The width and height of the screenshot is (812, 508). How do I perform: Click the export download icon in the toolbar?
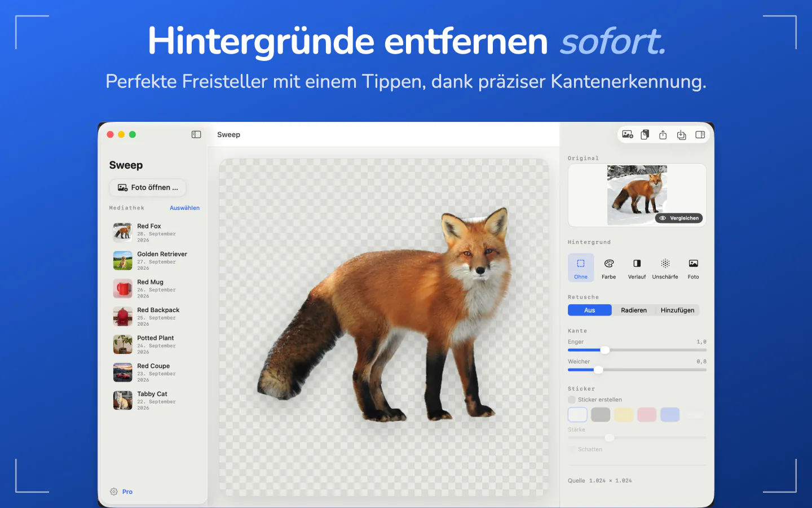pos(682,134)
